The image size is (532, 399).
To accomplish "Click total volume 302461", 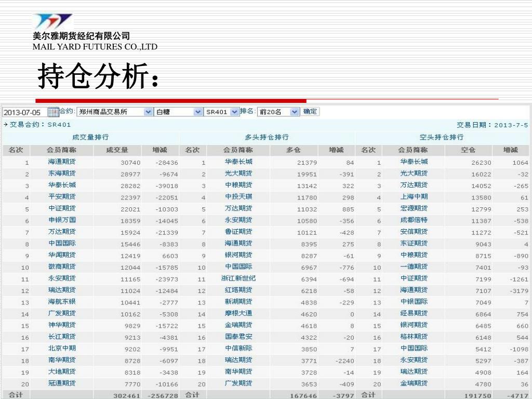I will coord(127,396).
